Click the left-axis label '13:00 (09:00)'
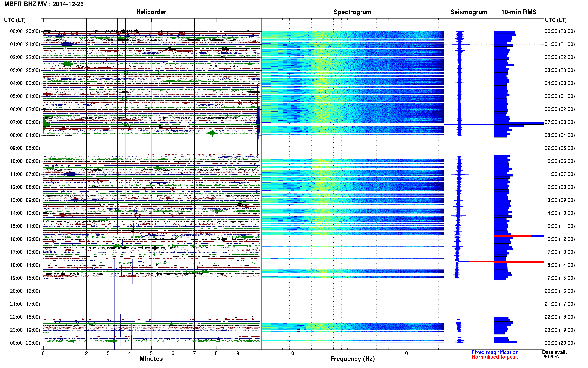Viewport: 588px width, 368px height. point(25,200)
